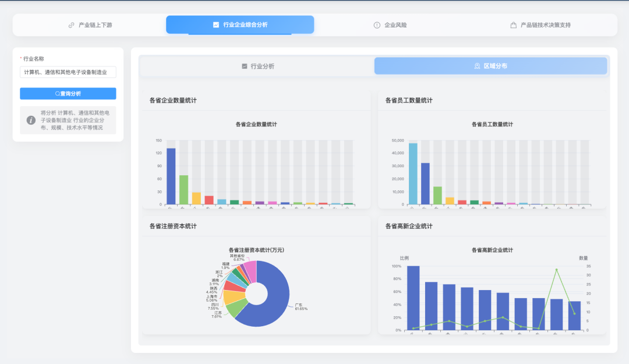
Task: Click the 比例 axis label
Action: [x=404, y=258]
